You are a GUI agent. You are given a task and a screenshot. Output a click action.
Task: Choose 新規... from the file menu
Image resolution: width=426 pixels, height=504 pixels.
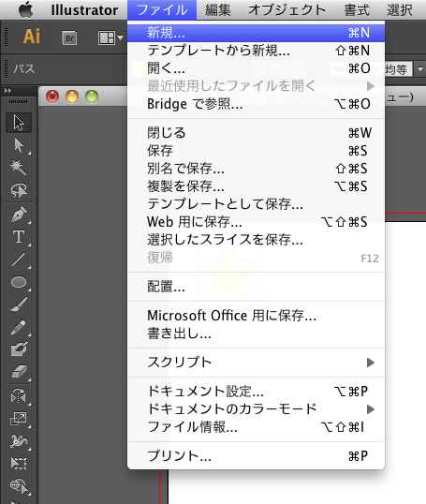point(257,33)
